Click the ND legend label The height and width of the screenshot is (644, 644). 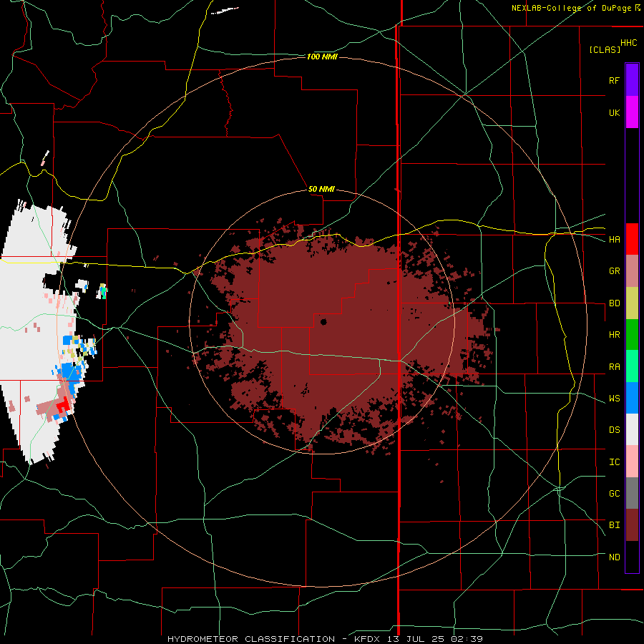click(614, 557)
